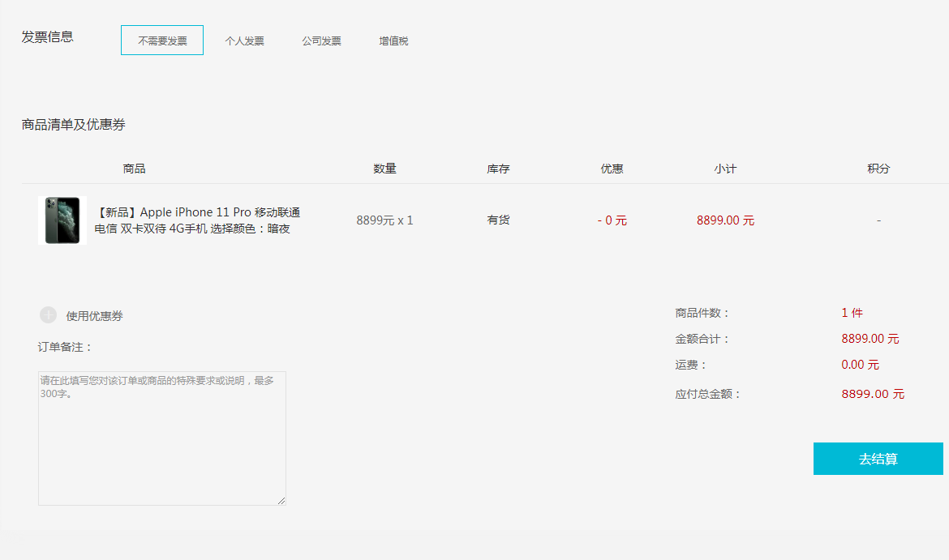Click the 金额合计 label
The image size is (949, 560).
click(702, 340)
